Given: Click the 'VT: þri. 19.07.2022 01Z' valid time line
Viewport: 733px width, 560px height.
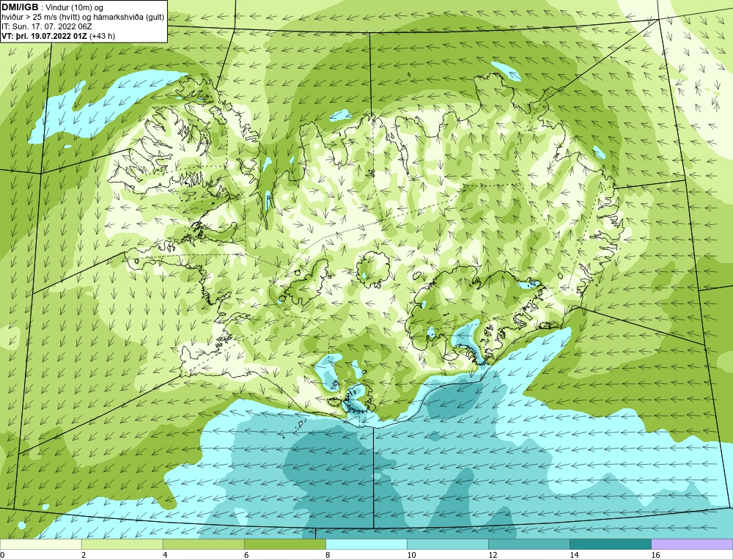Looking at the screenshot, I should [x=59, y=35].
